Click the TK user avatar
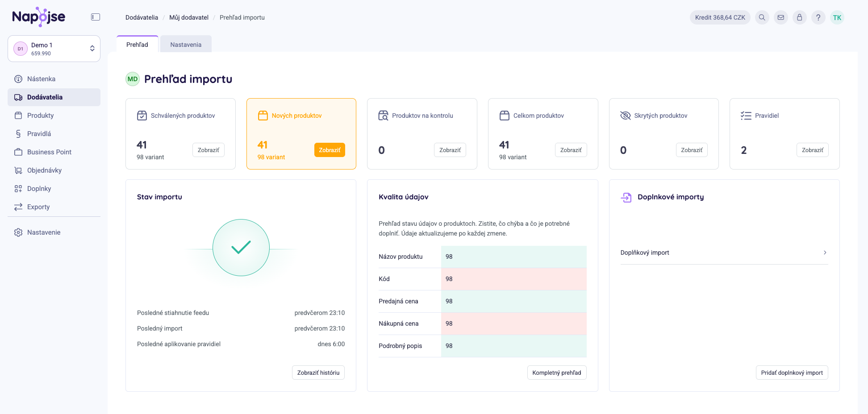 (x=837, y=17)
